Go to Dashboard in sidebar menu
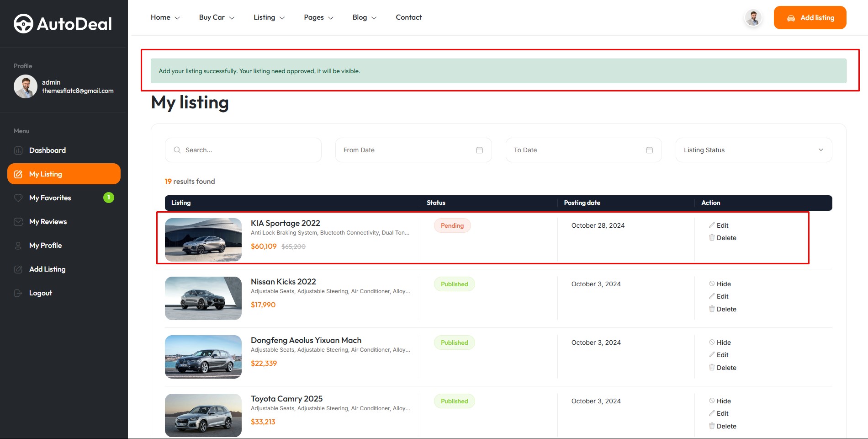 [48, 150]
